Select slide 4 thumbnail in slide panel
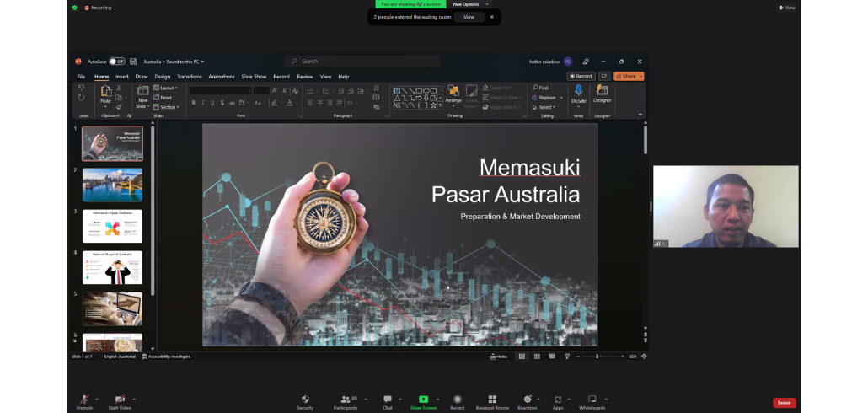The height and width of the screenshot is (413, 868). click(x=112, y=267)
